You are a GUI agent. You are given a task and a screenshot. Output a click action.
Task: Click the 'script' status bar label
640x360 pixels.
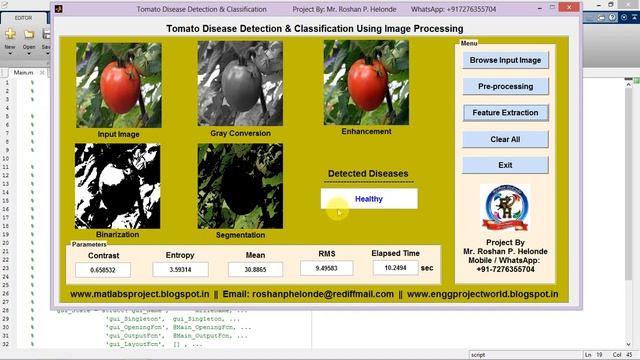pos(478,355)
